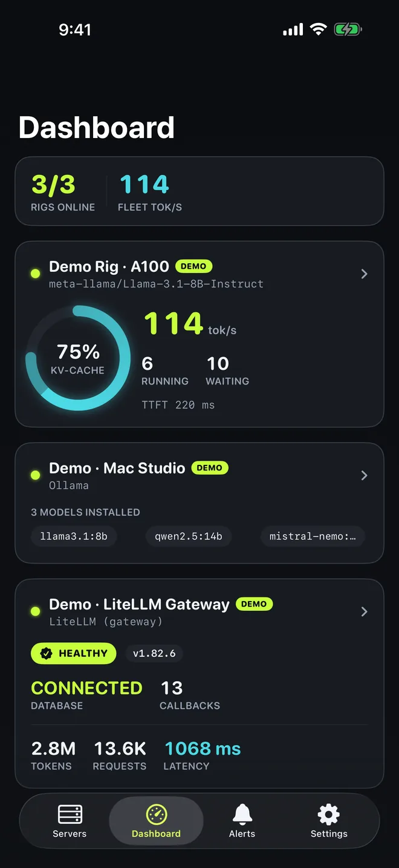The image size is (399, 868).
Task: Tap the 1068 ms latency value
Action: (x=203, y=749)
